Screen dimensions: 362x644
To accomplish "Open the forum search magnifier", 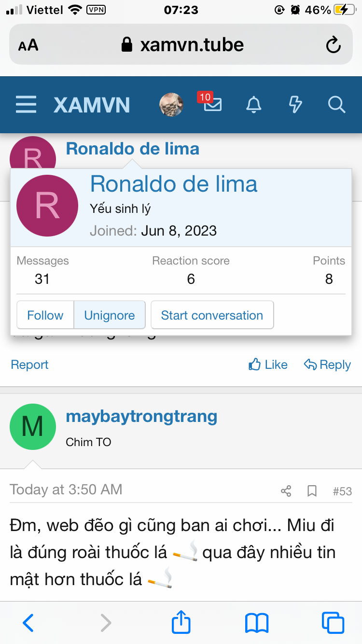I will (336, 104).
